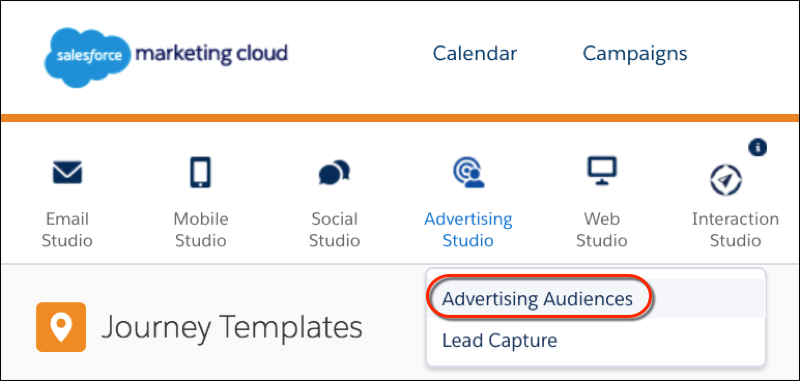Open the Campaigns tab
800x381 pixels.
click(x=635, y=53)
